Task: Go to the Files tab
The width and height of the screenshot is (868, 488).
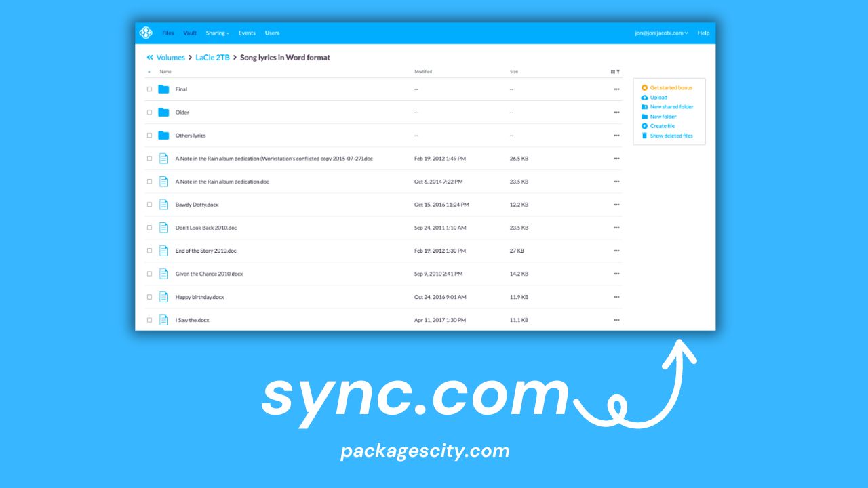Action: pos(168,33)
